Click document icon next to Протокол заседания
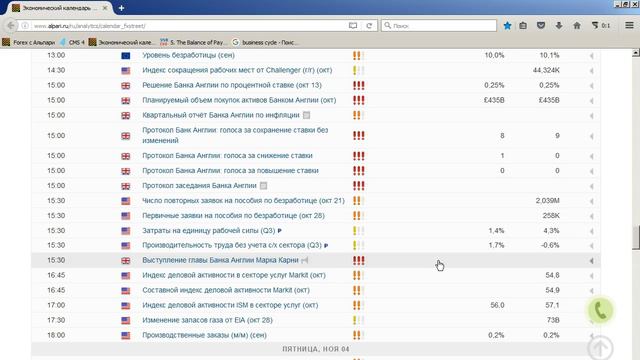The image size is (640, 360). [x=263, y=186]
